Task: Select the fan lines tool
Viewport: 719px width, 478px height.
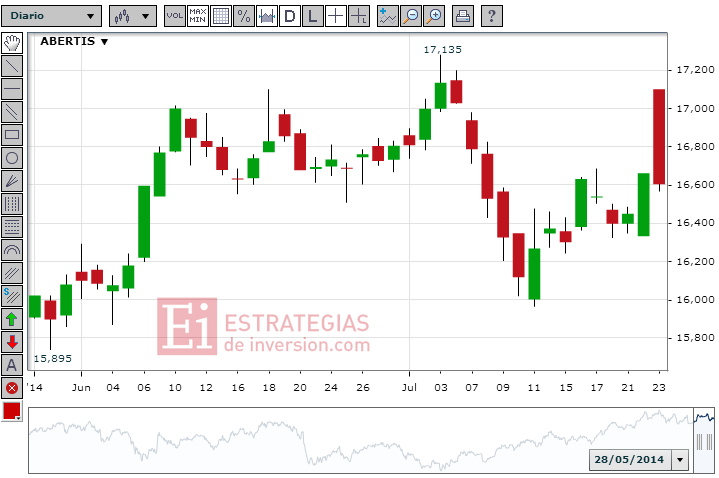Action: 12,181
